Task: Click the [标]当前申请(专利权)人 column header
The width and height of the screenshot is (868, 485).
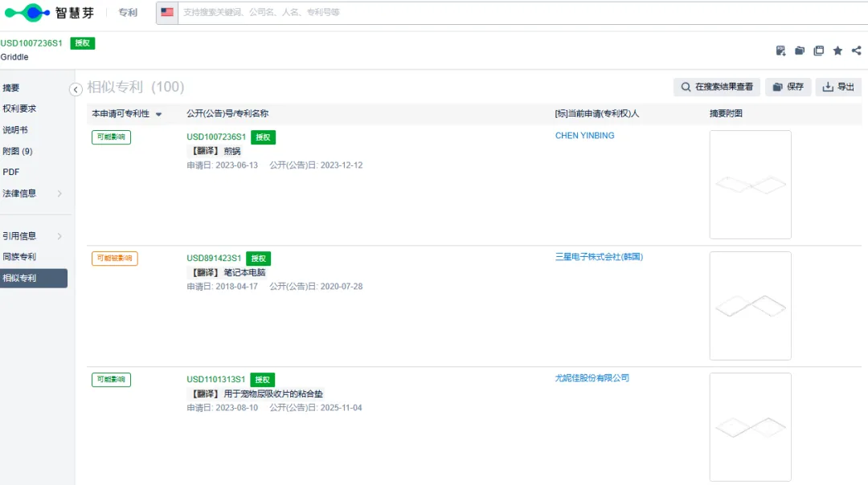Action: pyautogui.click(x=596, y=113)
